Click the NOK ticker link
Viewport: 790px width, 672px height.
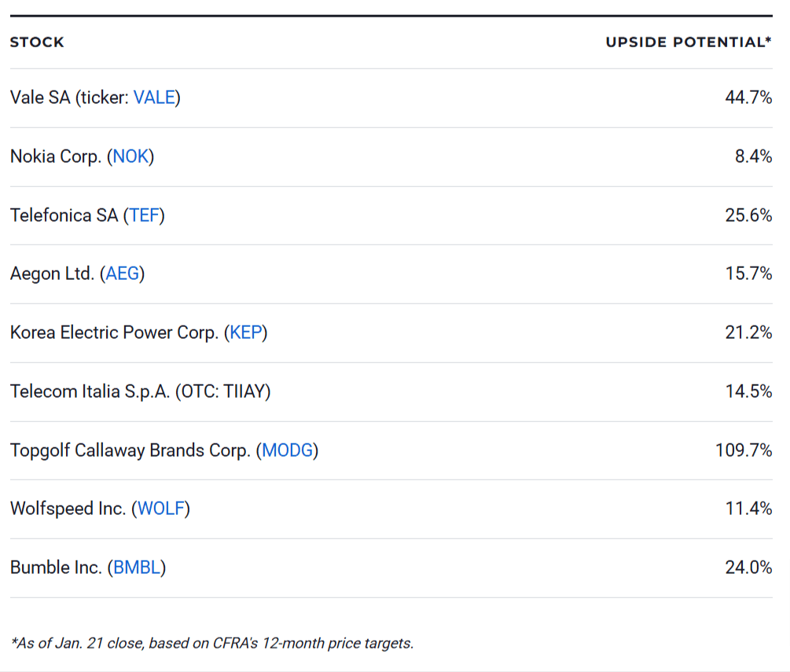130,156
